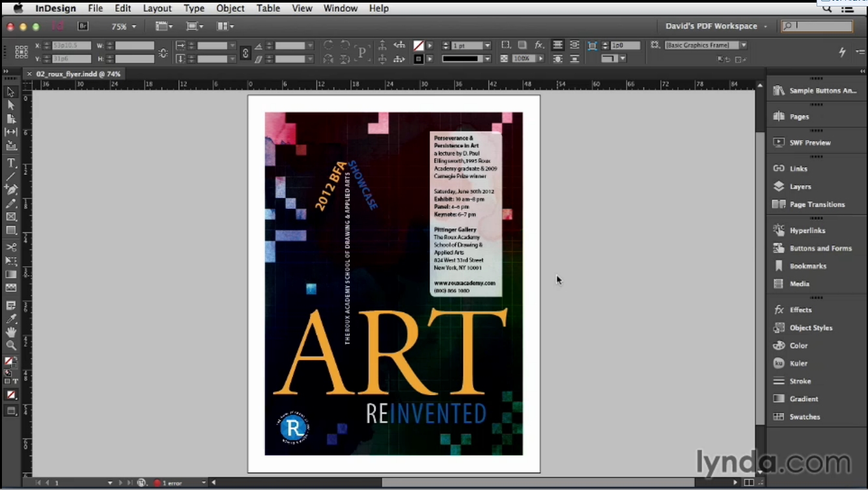Select the Free Transform tool
Screen dimensions: 868x490
click(x=11, y=261)
